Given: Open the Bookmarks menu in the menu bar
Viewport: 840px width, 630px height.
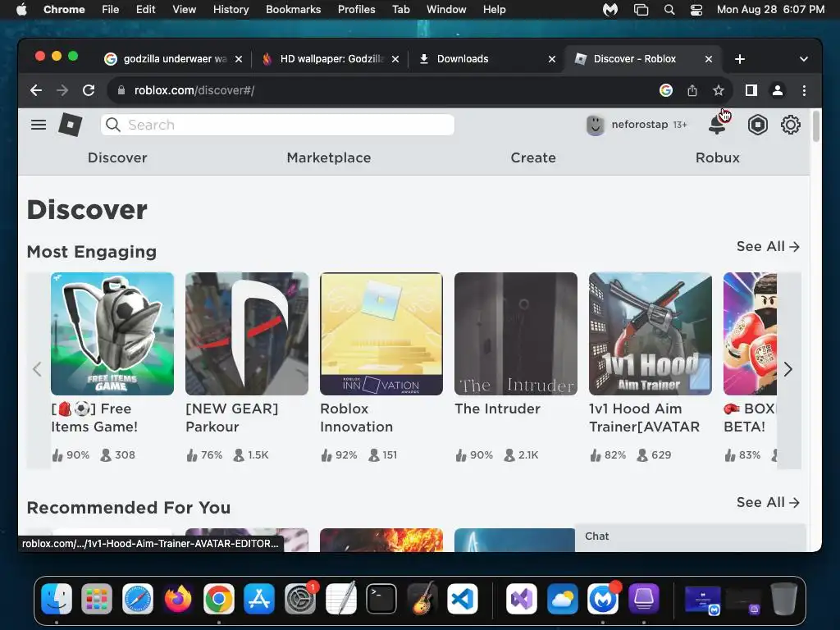Looking at the screenshot, I should click(x=293, y=10).
